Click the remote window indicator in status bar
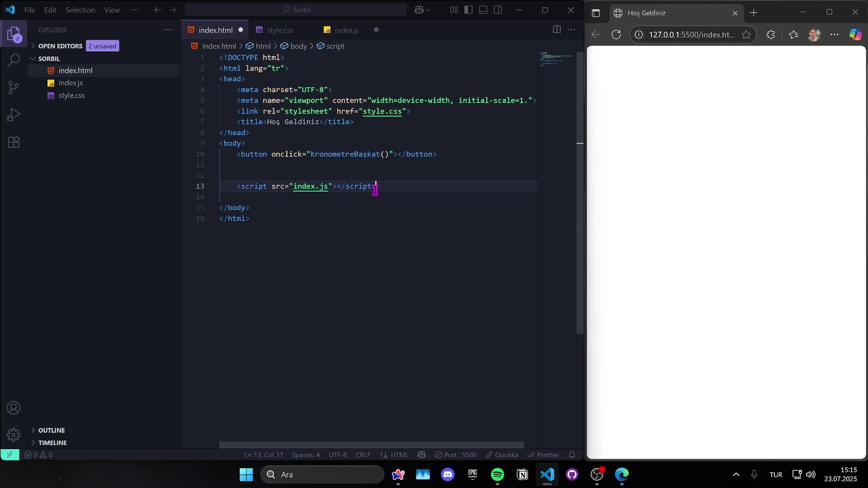868x488 pixels. (9, 455)
